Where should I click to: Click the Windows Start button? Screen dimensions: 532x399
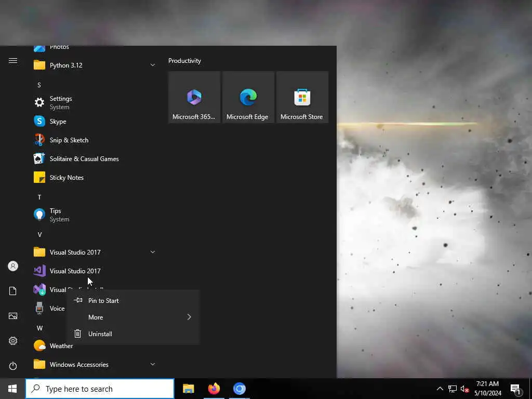(12, 389)
